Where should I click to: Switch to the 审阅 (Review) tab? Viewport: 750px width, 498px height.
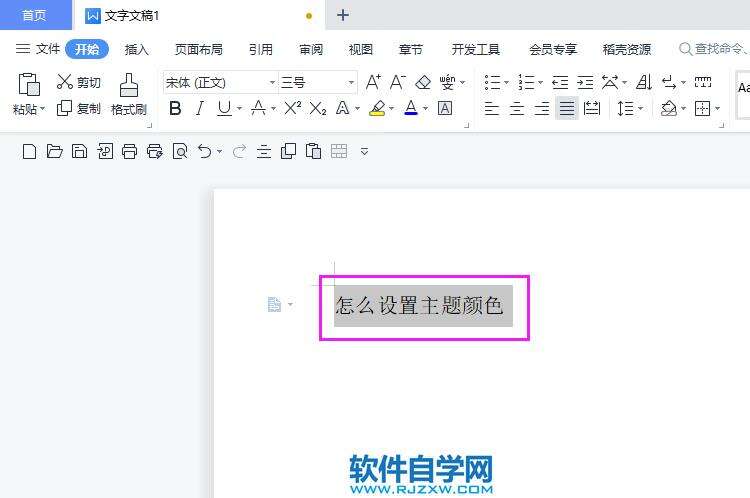[x=311, y=49]
